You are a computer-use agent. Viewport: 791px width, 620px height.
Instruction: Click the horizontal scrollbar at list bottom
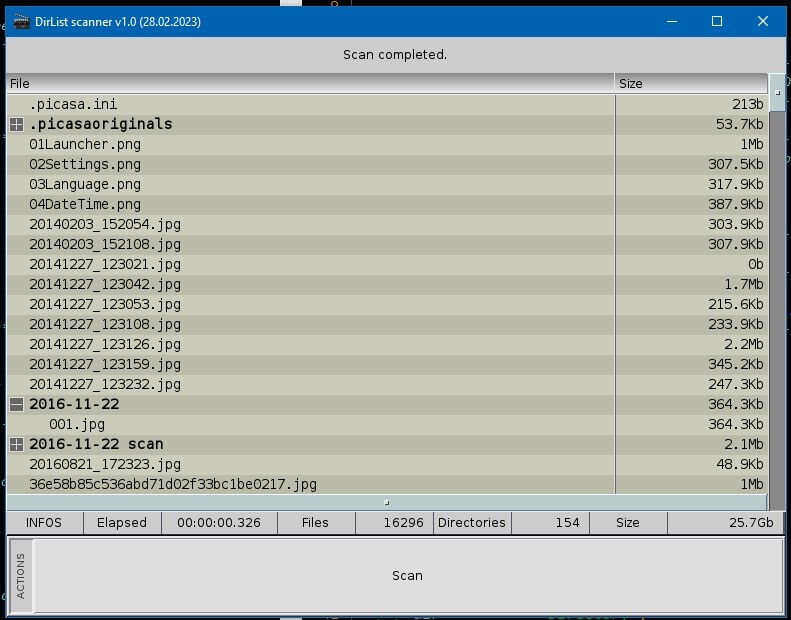click(386, 502)
